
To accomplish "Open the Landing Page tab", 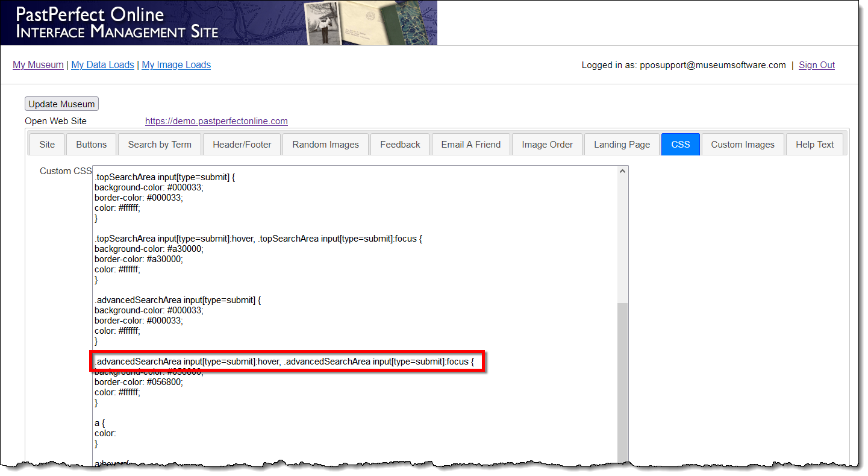I will coord(622,145).
